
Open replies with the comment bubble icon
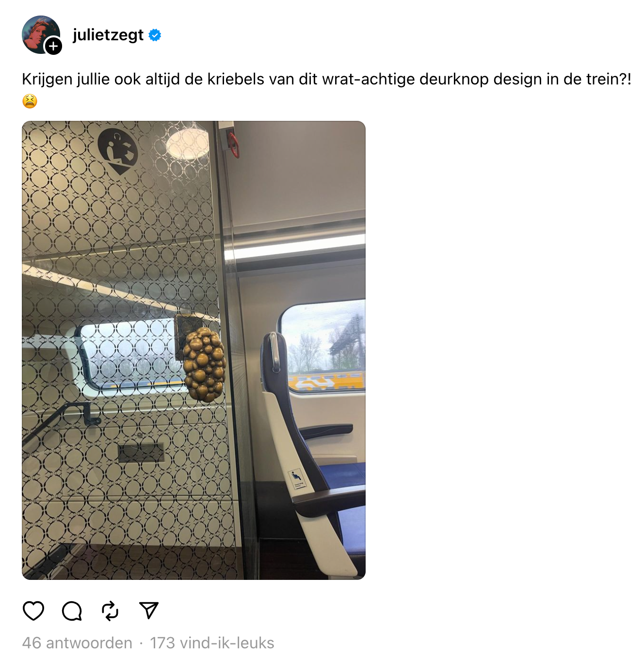click(x=72, y=610)
